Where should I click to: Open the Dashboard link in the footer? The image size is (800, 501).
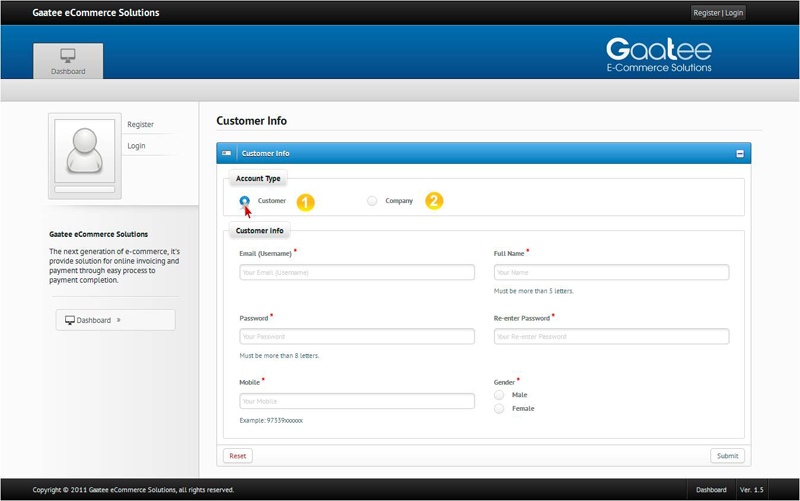[x=711, y=490]
